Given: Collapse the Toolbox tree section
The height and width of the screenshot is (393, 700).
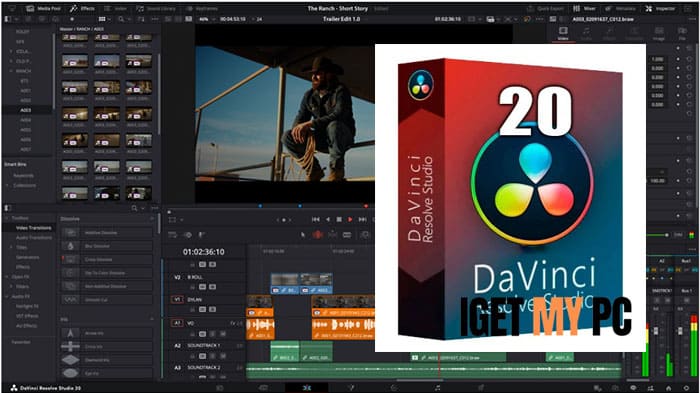Looking at the screenshot, I should tap(6, 218).
